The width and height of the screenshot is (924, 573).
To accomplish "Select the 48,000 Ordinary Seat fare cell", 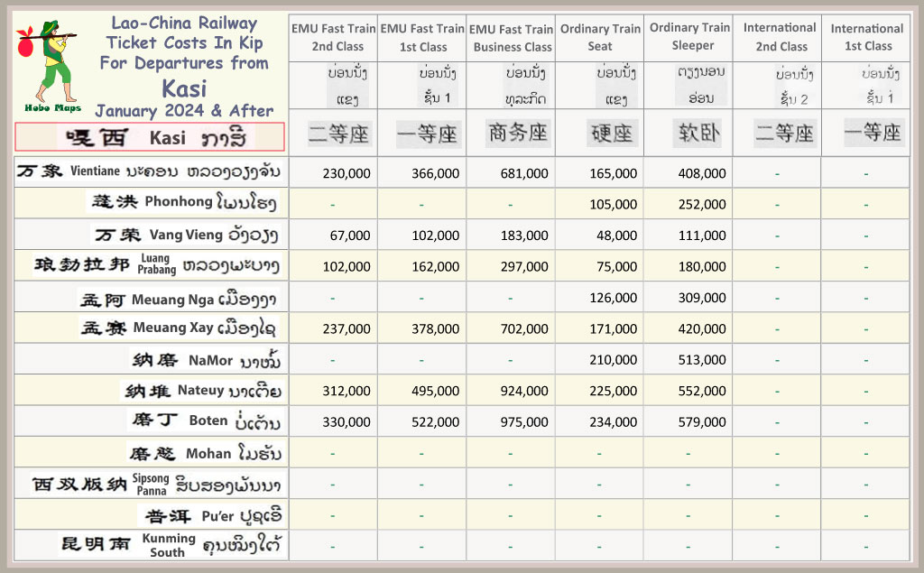I will 616,236.
